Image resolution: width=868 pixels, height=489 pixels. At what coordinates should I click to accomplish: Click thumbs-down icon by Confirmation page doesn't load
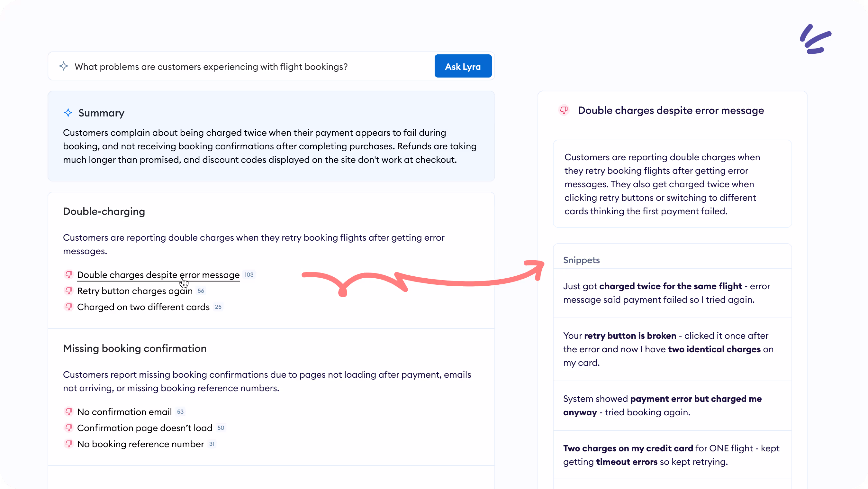point(69,428)
